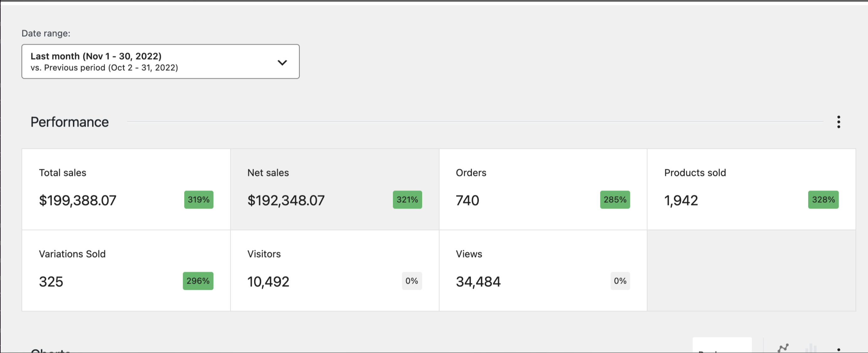Click the Performance section heading
This screenshot has width=868, height=353.
click(x=70, y=122)
